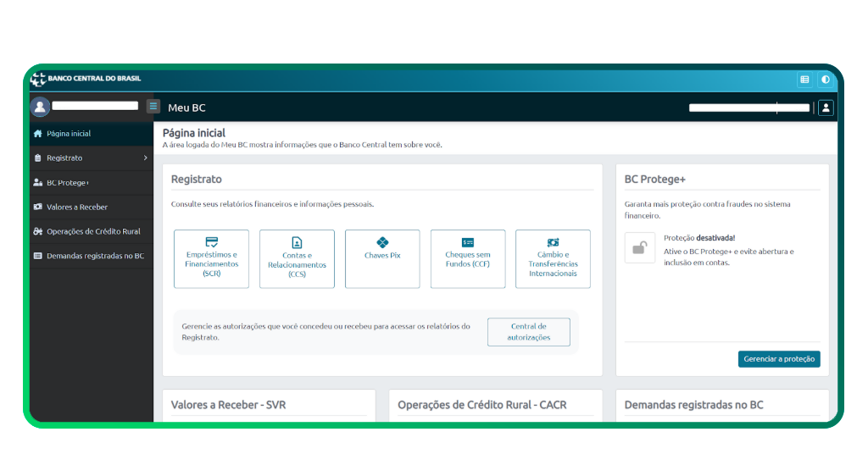Screen dimensions: 868x454
Task: Open Demandas registradas no BC sidebar item
Action: coord(95,256)
